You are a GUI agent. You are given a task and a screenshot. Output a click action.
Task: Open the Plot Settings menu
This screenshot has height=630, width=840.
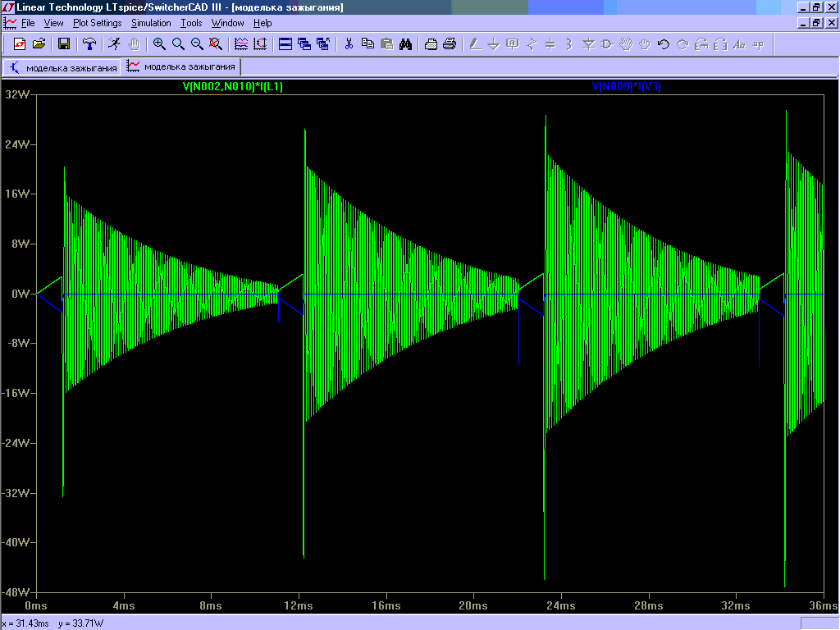tap(97, 23)
